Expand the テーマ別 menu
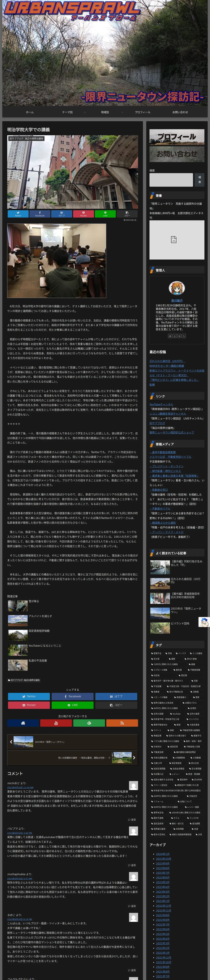 pos(67,112)
